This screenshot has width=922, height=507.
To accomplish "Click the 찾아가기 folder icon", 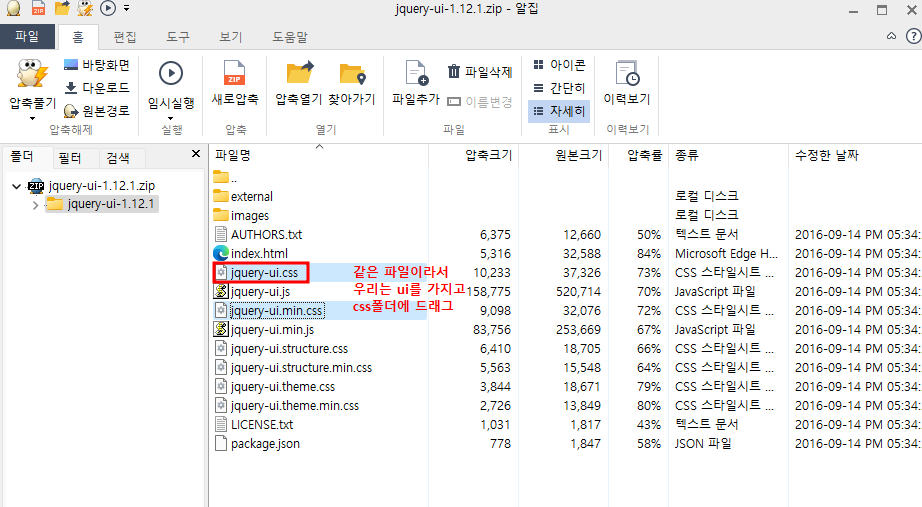I will pyautogui.click(x=352, y=74).
